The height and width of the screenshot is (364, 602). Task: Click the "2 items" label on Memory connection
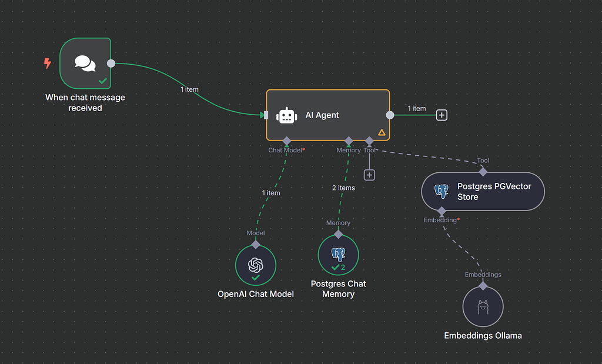click(344, 188)
